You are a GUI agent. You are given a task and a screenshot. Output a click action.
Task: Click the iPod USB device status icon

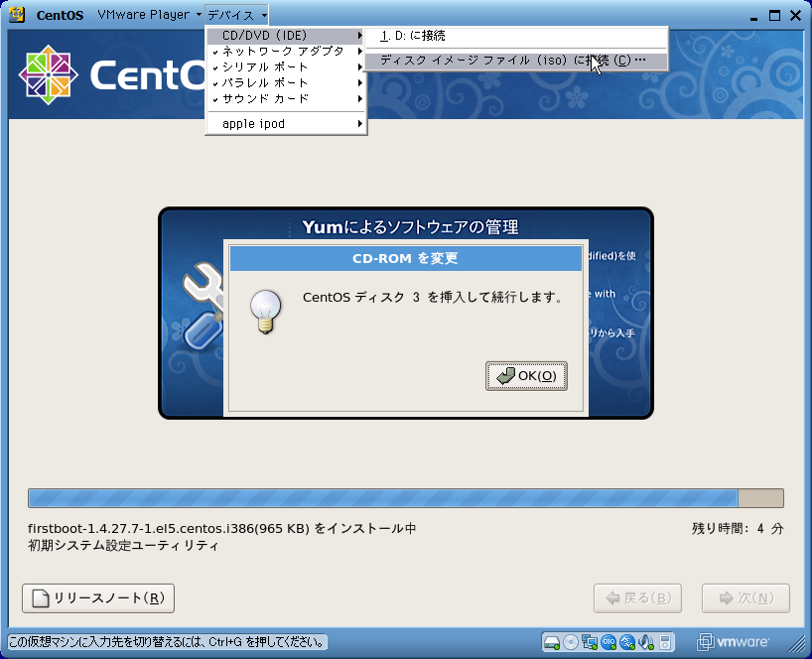point(665,642)
